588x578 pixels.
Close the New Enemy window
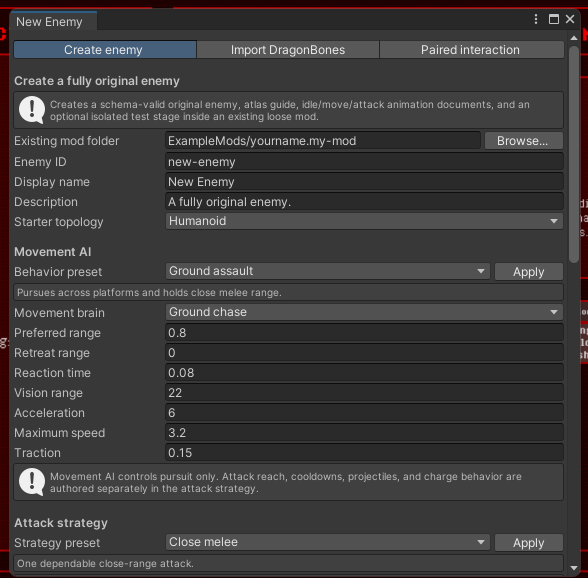570,19
